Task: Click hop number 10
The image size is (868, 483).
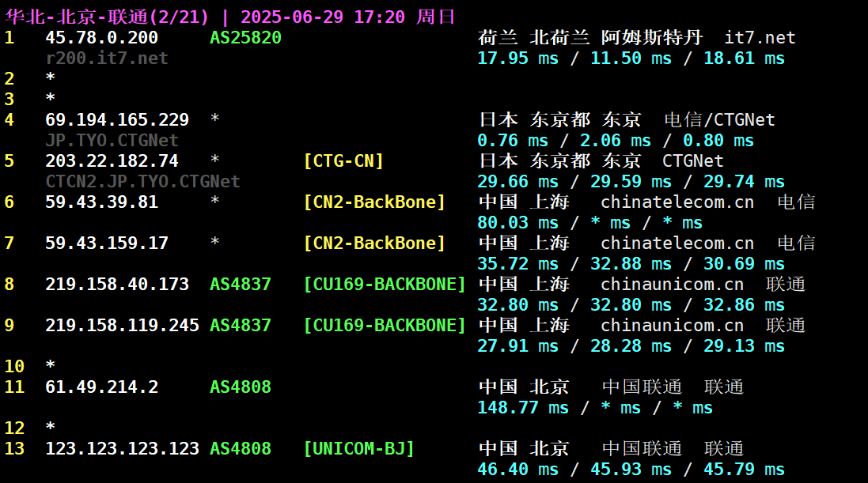Action: point(14,366)
